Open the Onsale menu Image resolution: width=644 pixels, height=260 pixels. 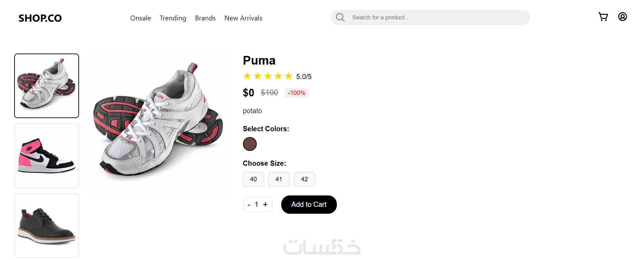coord(140,18)
